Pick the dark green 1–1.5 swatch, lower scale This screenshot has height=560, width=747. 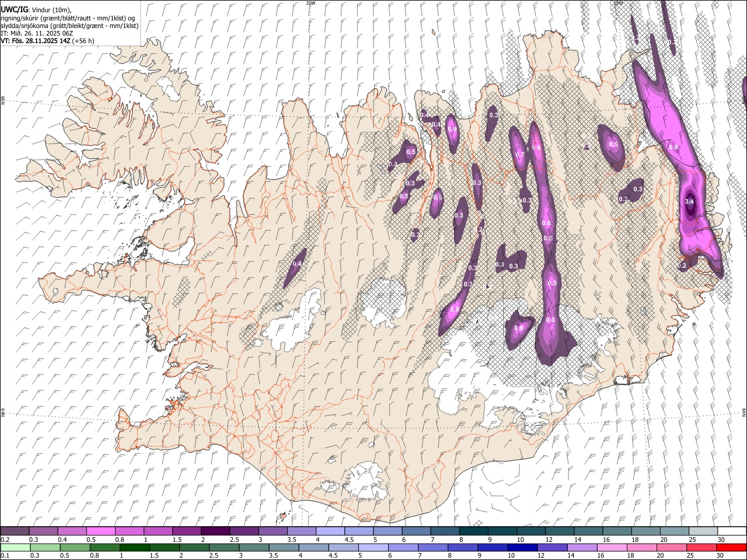(135, 547)
